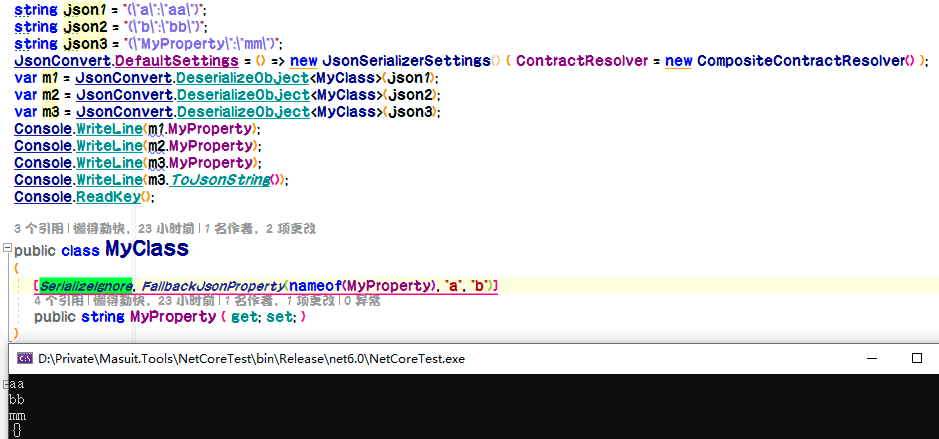Click console output line 'aa'

coord(16,384)
